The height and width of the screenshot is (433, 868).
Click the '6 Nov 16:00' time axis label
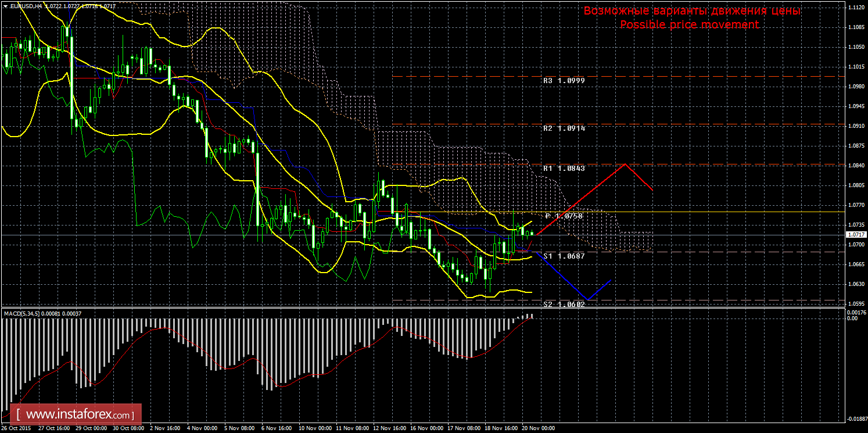pyautogui.click(x=277, y=428)
